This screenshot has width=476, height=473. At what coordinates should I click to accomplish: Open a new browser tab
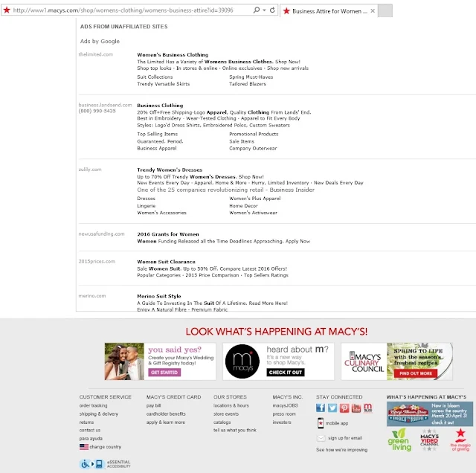(x=385, y=10)
